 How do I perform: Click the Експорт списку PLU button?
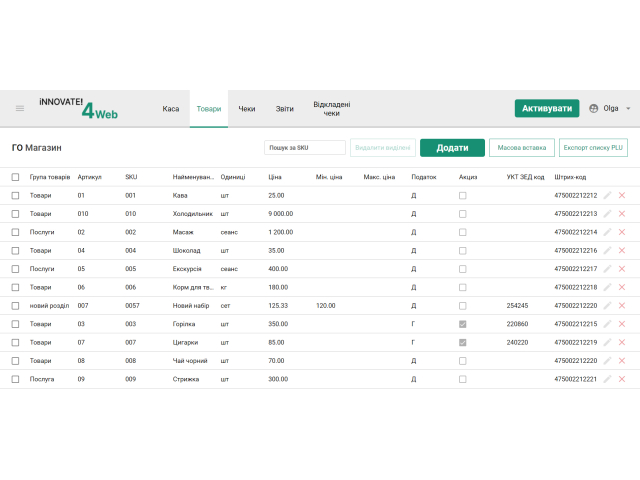[593, 147]
